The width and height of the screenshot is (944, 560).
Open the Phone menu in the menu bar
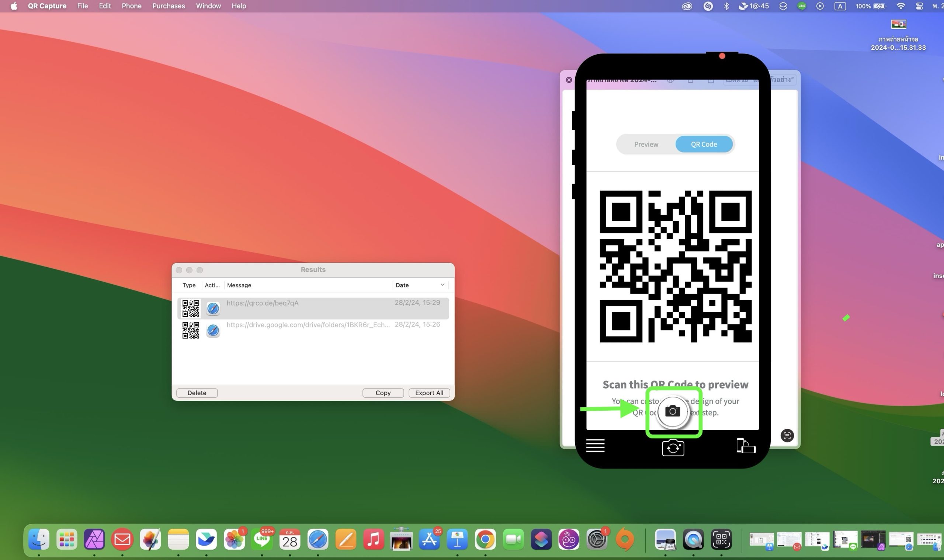(131, 6)
